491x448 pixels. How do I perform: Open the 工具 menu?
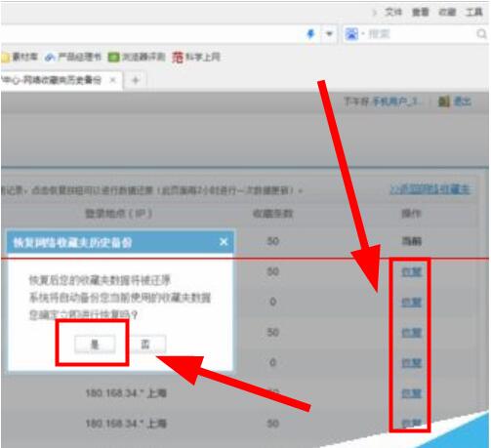pyautogui.click(x=473, y=13)
